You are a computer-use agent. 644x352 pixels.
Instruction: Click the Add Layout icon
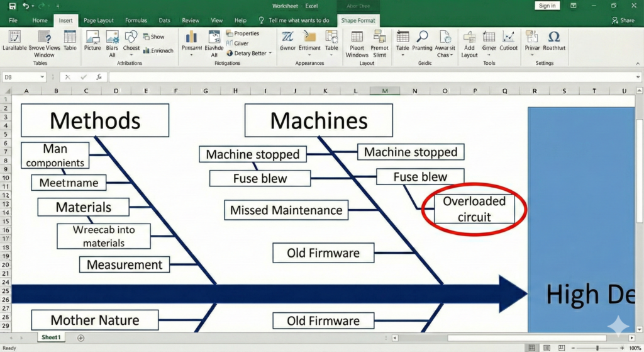(469, 37)
